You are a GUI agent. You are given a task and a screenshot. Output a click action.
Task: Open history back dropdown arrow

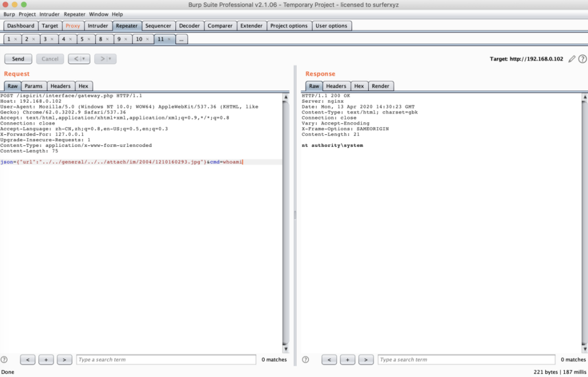[x=84, y=59]
